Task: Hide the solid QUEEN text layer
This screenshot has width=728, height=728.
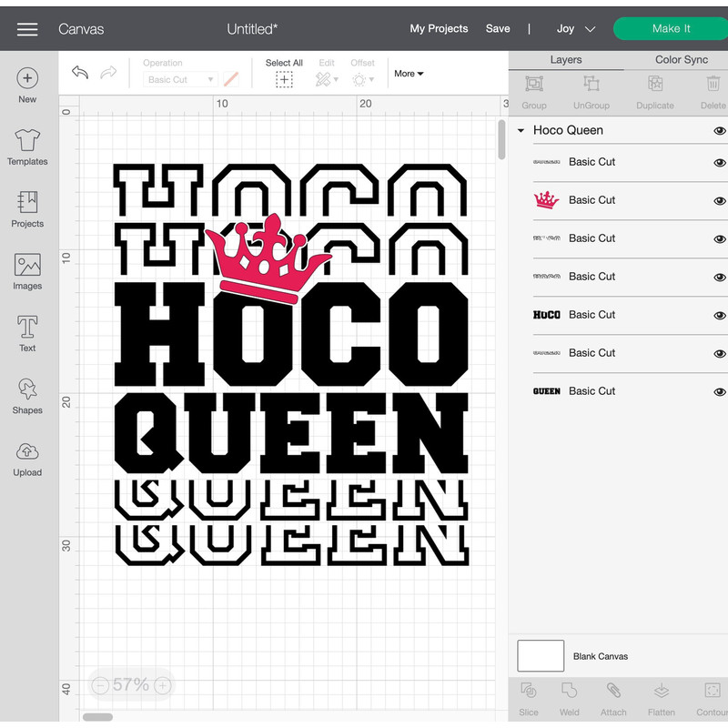Action: click(720, 392)
